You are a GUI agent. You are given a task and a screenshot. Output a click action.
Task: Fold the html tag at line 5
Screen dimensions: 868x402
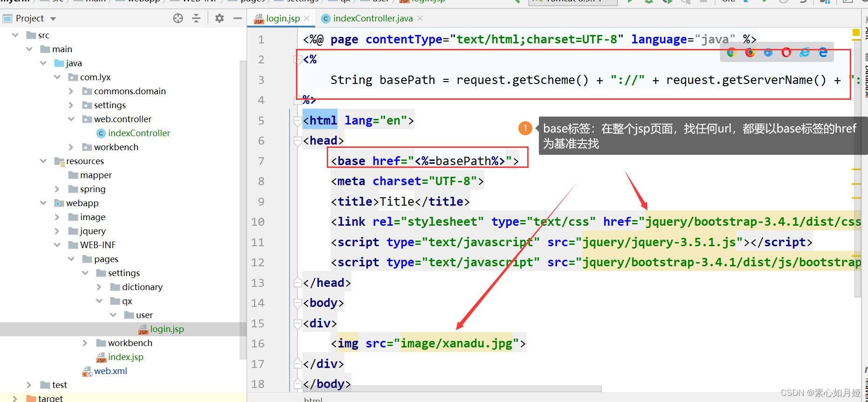click(x=297, y=120)
